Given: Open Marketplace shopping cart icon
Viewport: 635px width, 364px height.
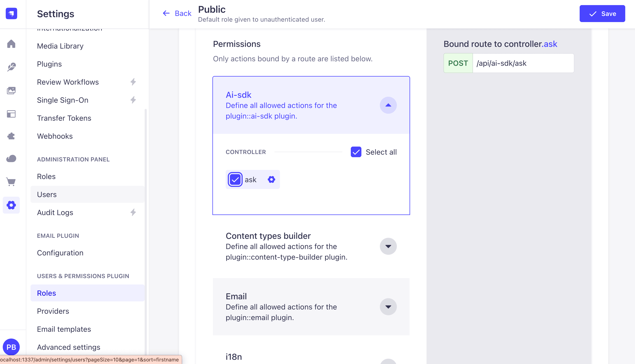Looking at the screenshot, I should click(11, 182).
